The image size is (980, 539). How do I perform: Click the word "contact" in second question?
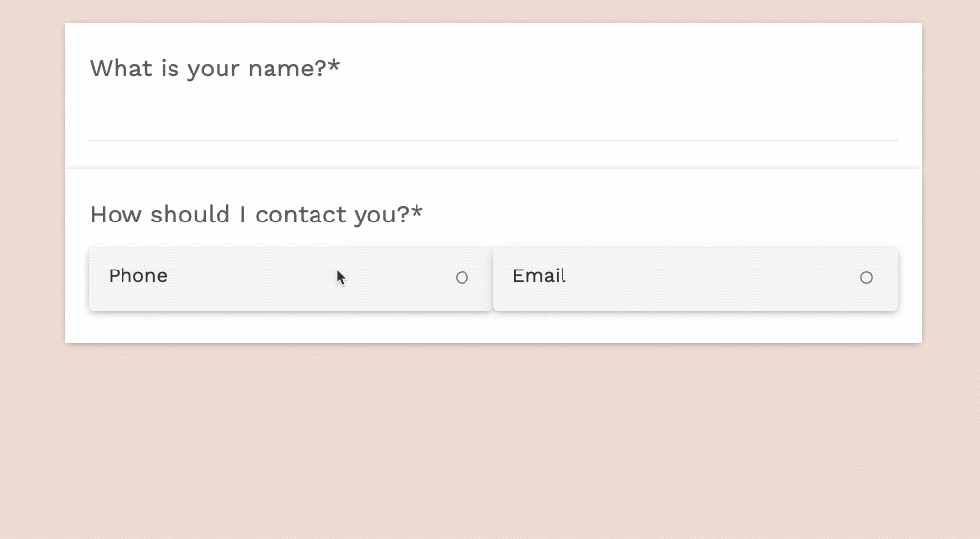(x=297, y=215)
